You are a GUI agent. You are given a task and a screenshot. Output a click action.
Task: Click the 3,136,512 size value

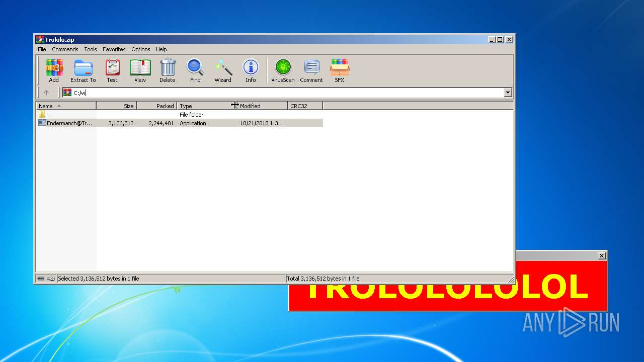pos(121,123)
